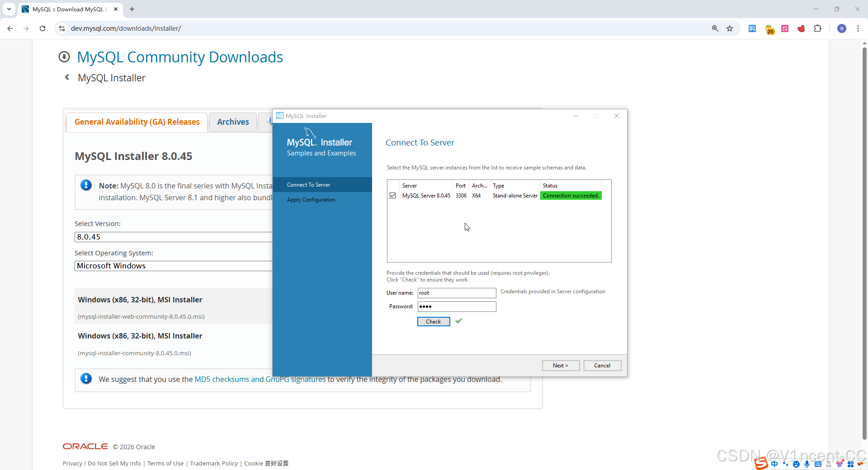This screenshot has height=470, width=868.
Task: Click the green Connection succeeded status
Action: pos(571,196)
